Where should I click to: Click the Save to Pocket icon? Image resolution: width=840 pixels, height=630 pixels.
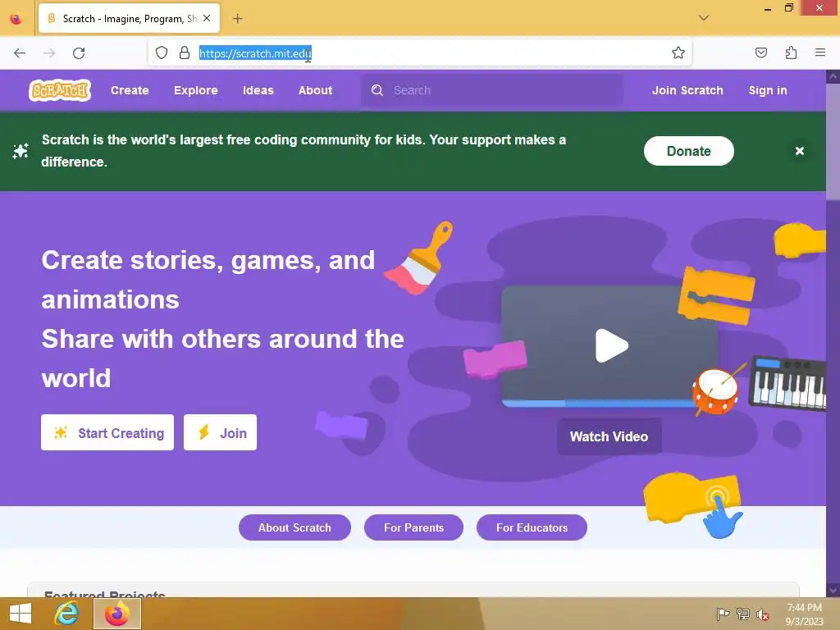(760, 52)
